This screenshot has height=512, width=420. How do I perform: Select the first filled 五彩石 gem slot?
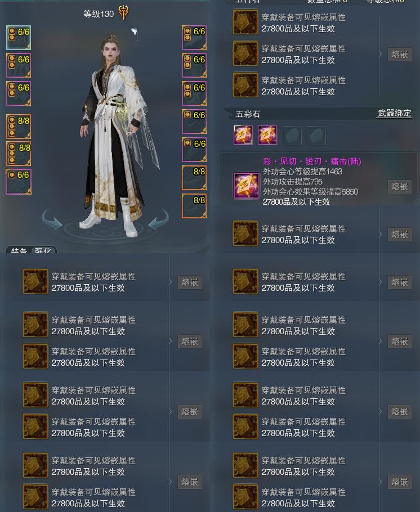(243, 135)
